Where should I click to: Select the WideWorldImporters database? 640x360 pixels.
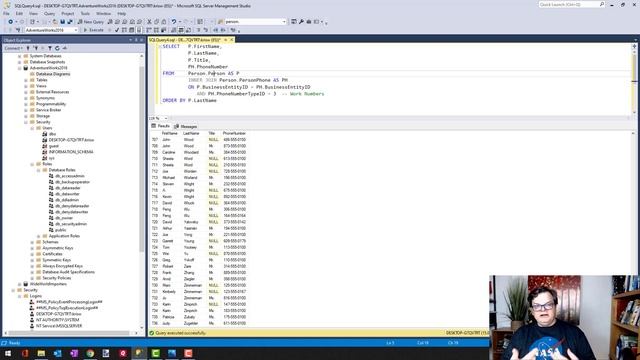[x=48, y=284]
